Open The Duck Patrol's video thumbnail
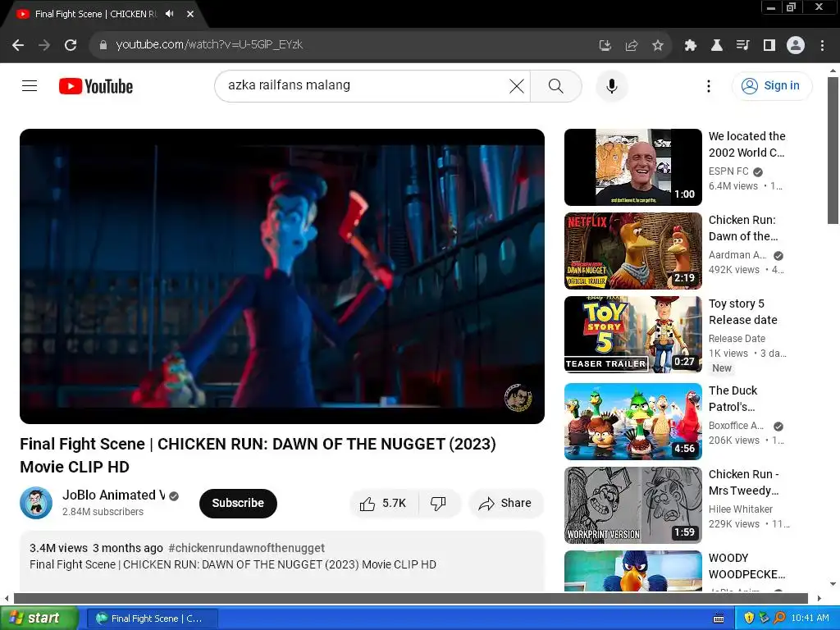The height and width of the screenshot is (630, 840). [632, 421]
